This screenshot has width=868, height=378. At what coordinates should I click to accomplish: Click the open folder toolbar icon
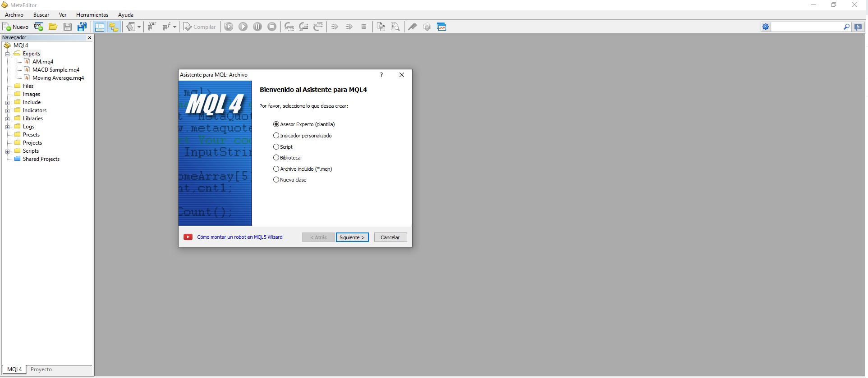pos(53,27)
